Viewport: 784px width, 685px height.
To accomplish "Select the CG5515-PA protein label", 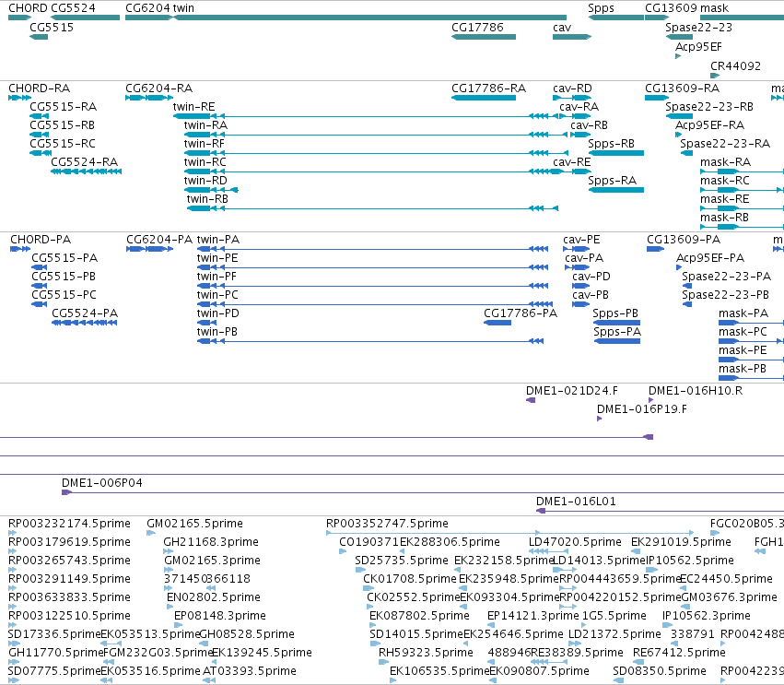I will coord(64,258).
